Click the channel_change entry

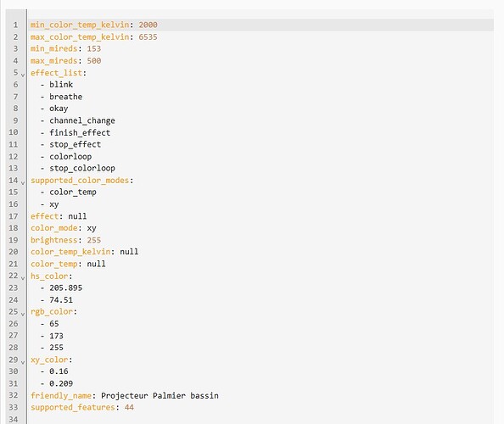pyautogui.click(x=82, y=120)
